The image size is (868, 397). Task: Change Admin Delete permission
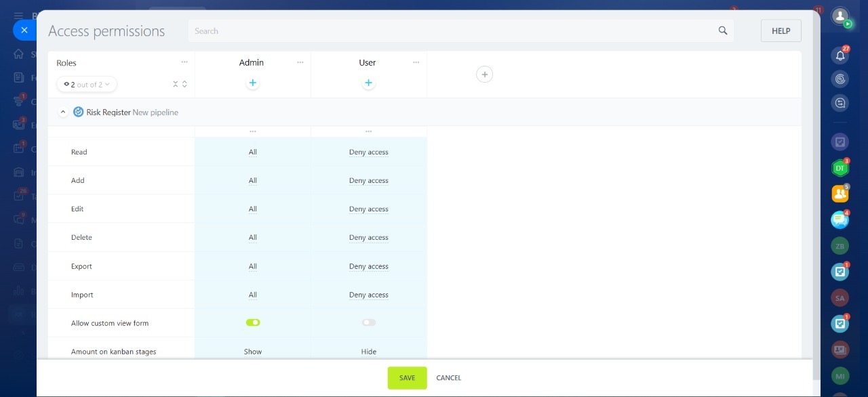pos(253,237)
